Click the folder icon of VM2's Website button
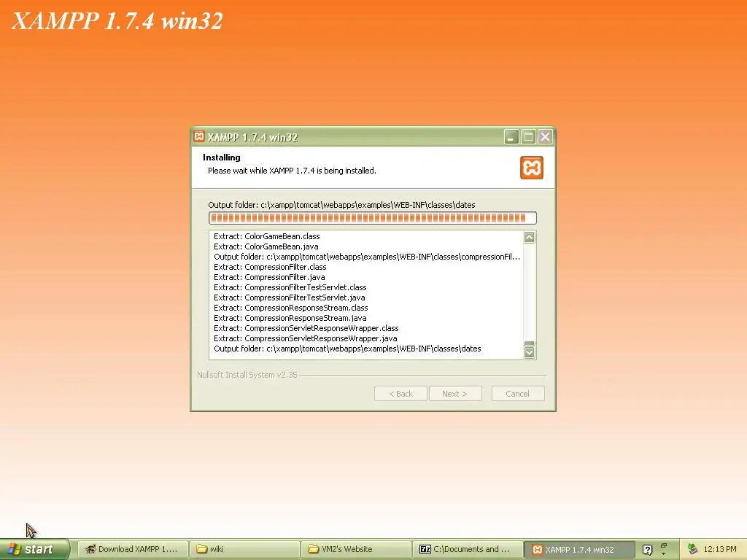Screen dimensions: 747x560 [x=313, y=549]
